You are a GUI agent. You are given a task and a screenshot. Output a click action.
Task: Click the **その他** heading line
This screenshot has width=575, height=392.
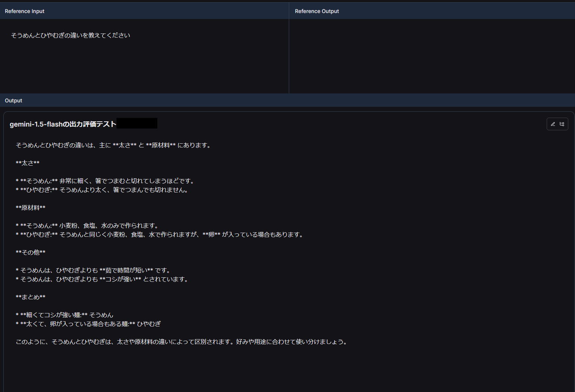click(x=31, y=252)
